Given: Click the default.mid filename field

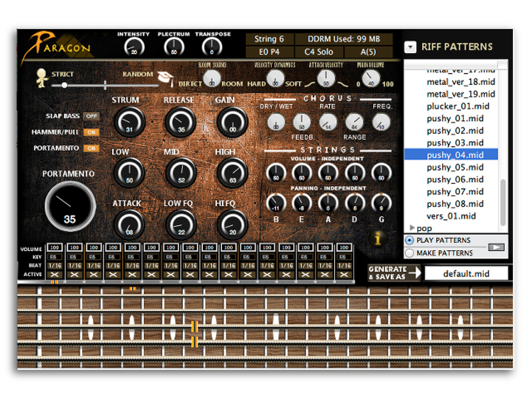Looking at the screenshot, I should click(467, 274).
